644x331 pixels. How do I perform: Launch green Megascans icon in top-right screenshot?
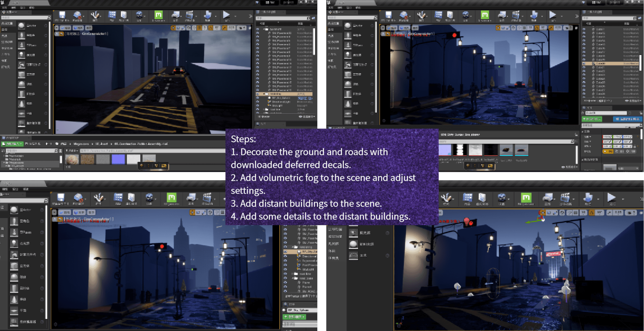485,15
